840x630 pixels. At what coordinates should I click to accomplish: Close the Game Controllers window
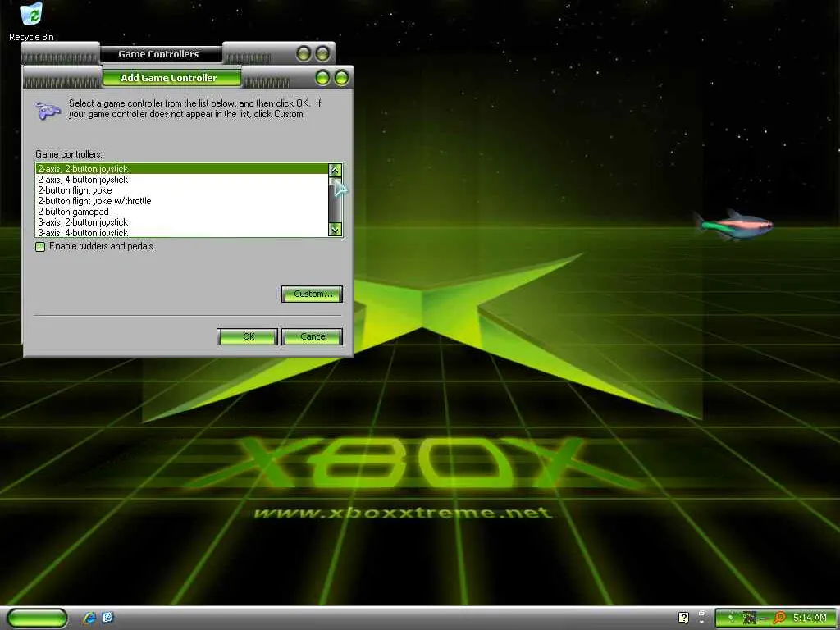pyautogui.click(x=322, y=53)
